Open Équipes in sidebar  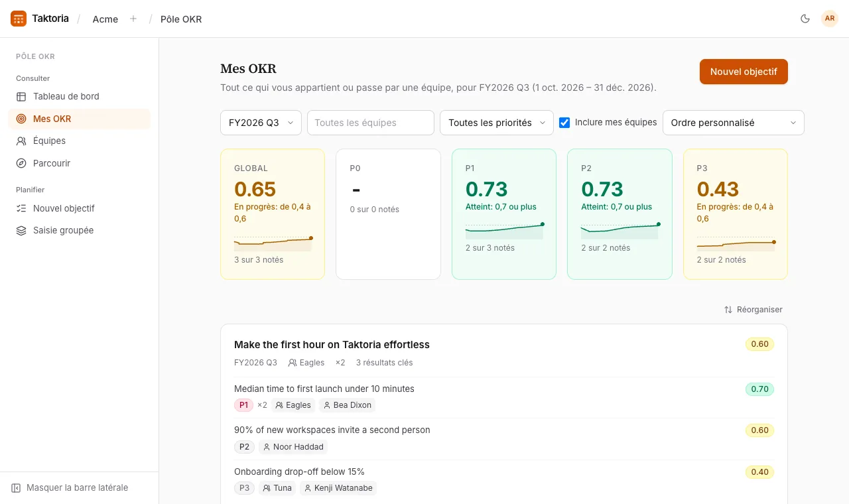click(79, 141)
